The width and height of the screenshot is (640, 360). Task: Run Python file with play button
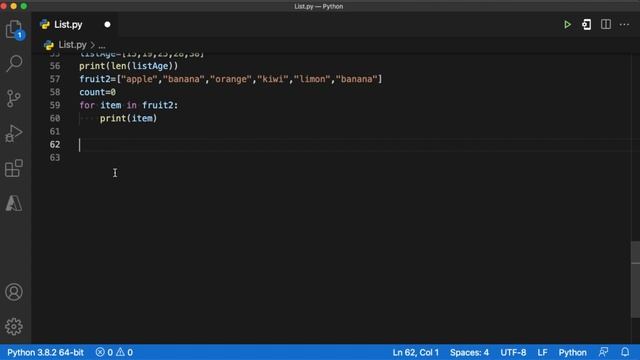[x=567, y=24]
